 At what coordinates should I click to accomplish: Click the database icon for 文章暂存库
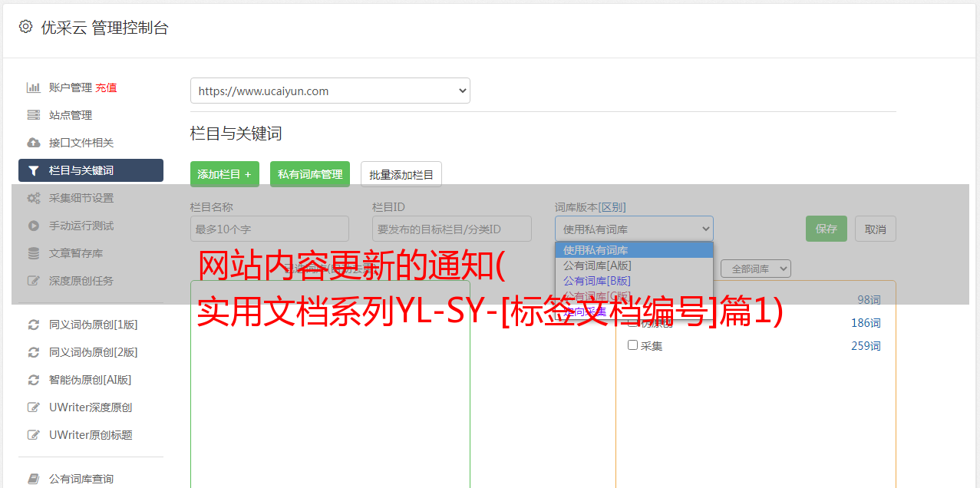[34, 253]
